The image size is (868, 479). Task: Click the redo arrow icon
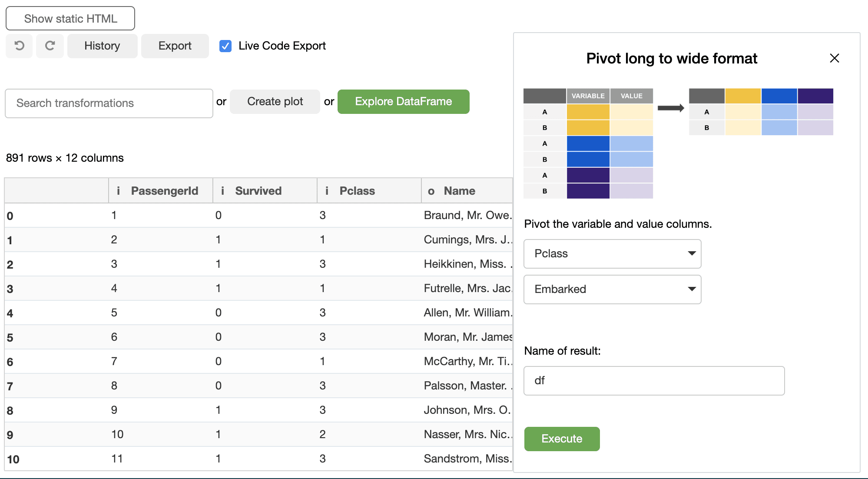click(x=50, y=46)
